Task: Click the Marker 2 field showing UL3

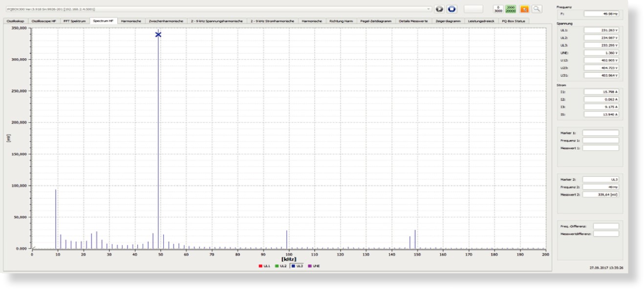Action: 601,180
